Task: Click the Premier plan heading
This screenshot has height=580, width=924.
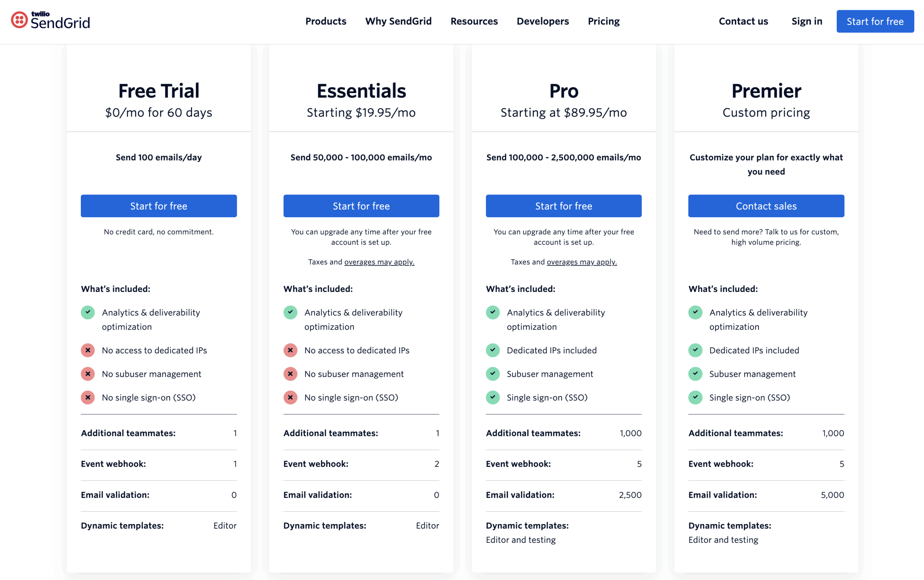Action: pyautogui.click(x=766, y=91)
